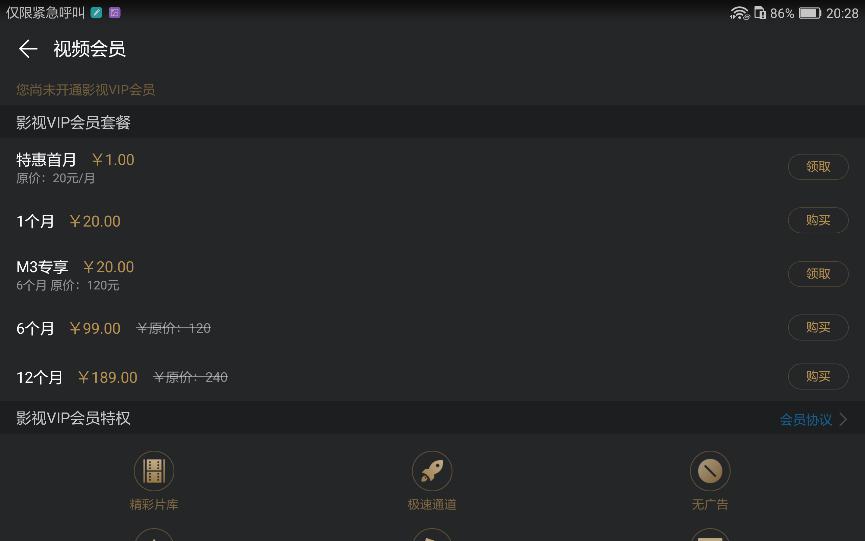Tap the 极速通道 rocket icon

(x=432, y=471)
